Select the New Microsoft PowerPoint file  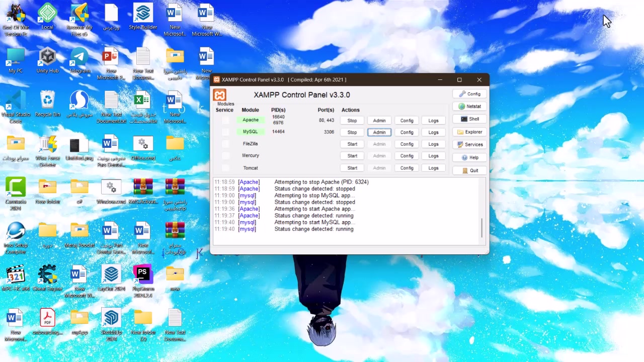(111, 64)
